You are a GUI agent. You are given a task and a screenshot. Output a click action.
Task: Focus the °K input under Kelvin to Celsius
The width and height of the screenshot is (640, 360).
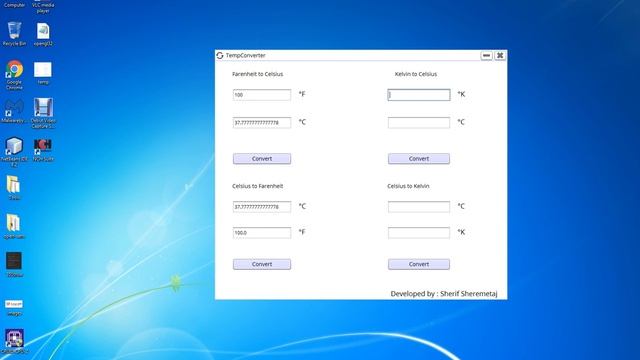click(x=419, y=95)
